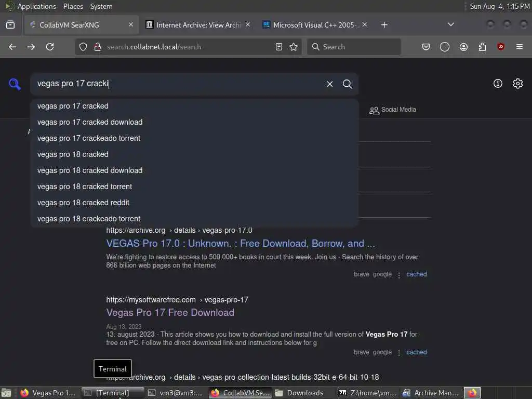Go back to the previous page
532x399 pixels.
12,47
